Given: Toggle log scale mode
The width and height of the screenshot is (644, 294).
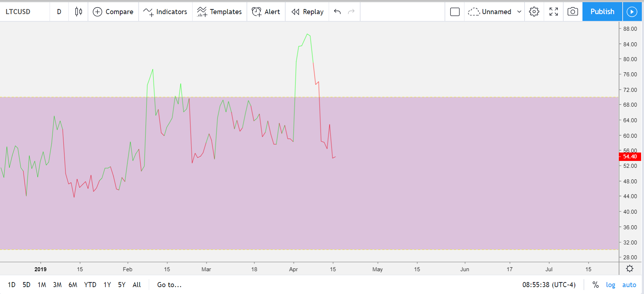Looking at the screenshot, I should coord(611,285).
